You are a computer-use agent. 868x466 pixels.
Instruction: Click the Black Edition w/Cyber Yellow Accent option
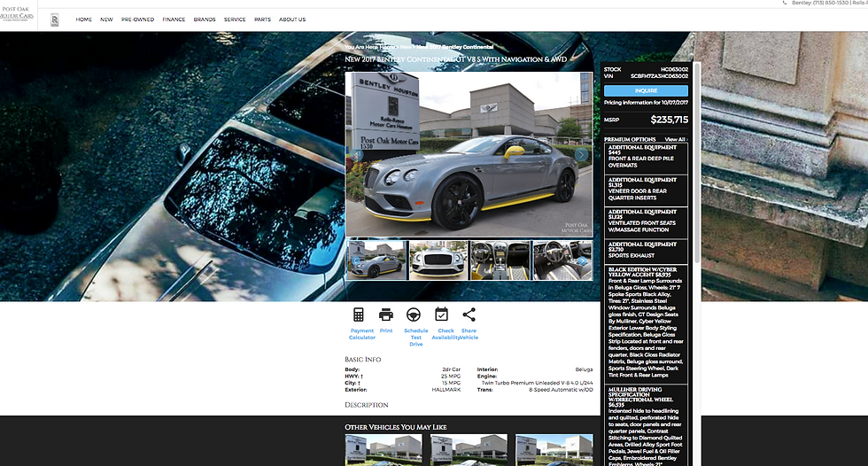[646, 325]
